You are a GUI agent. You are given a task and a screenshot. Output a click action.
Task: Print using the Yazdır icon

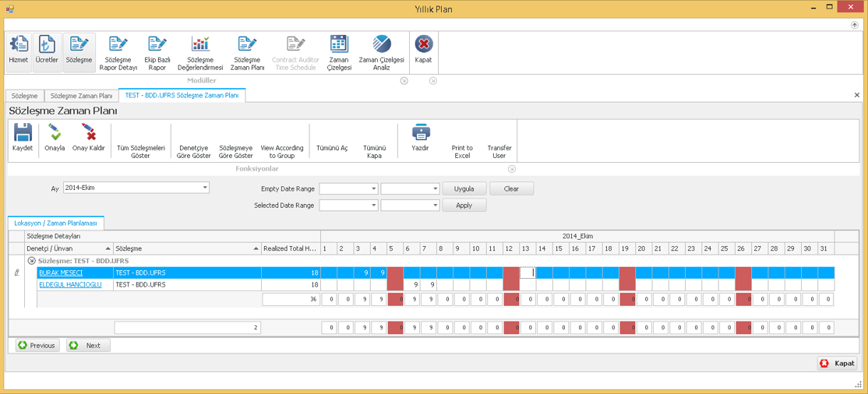point(421,138)
